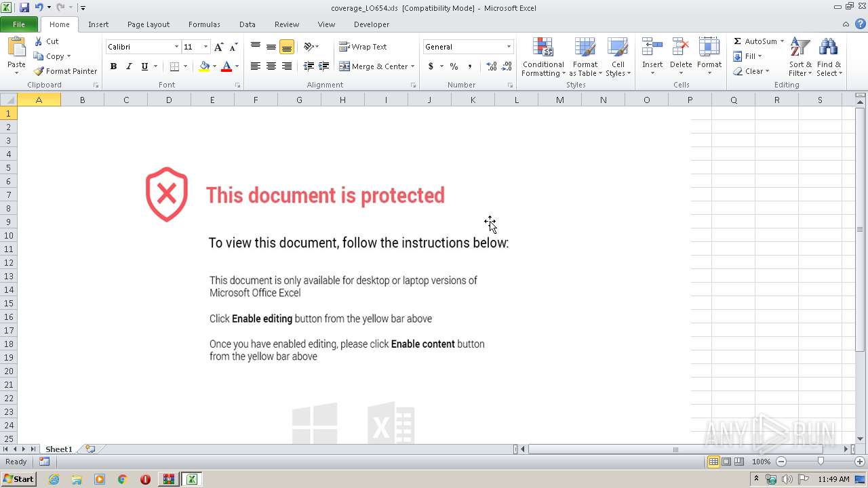Open Format as Table gallery
868x488 pixels.
point(585,57)
